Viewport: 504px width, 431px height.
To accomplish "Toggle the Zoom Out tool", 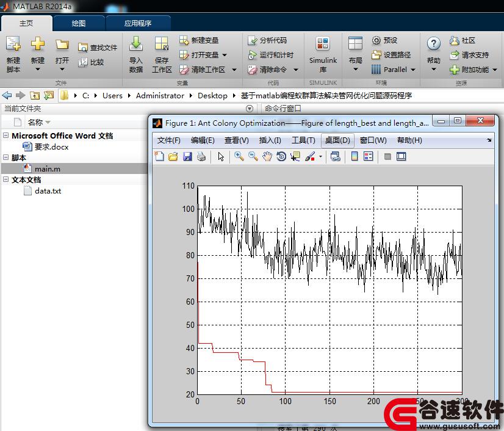I will tap(253, 157).
